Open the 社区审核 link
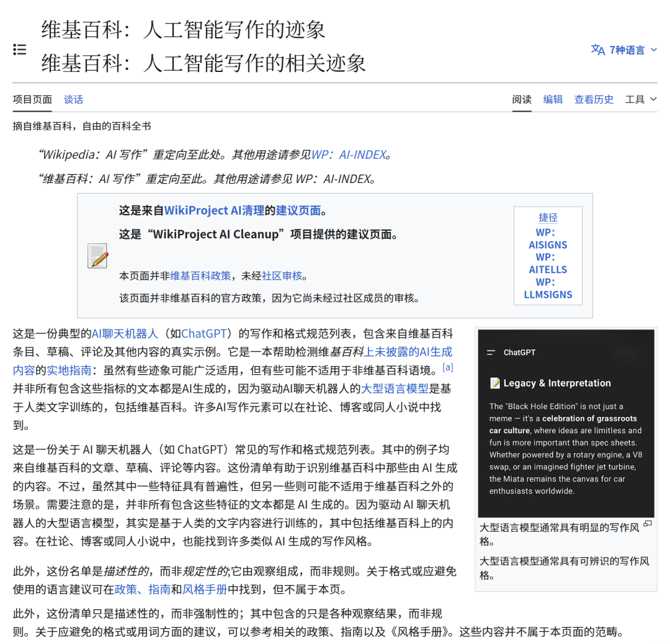 click(282, 276)
